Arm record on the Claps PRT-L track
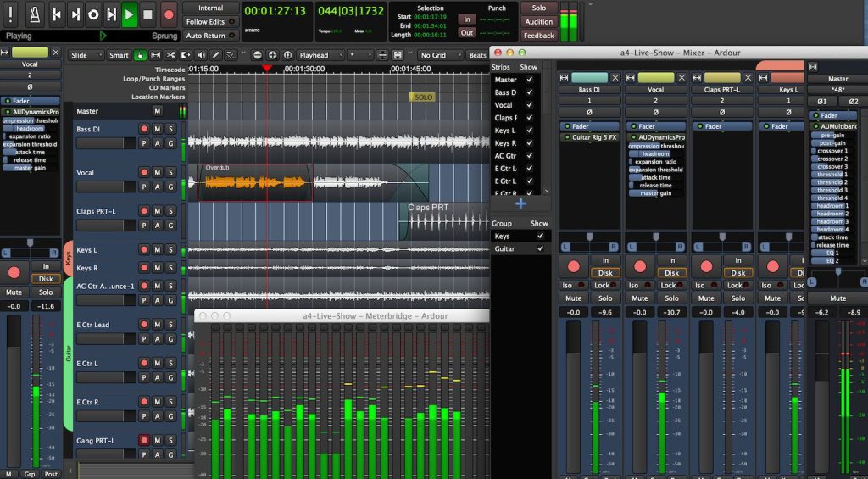The image size is (868, 479). (144, 211)
